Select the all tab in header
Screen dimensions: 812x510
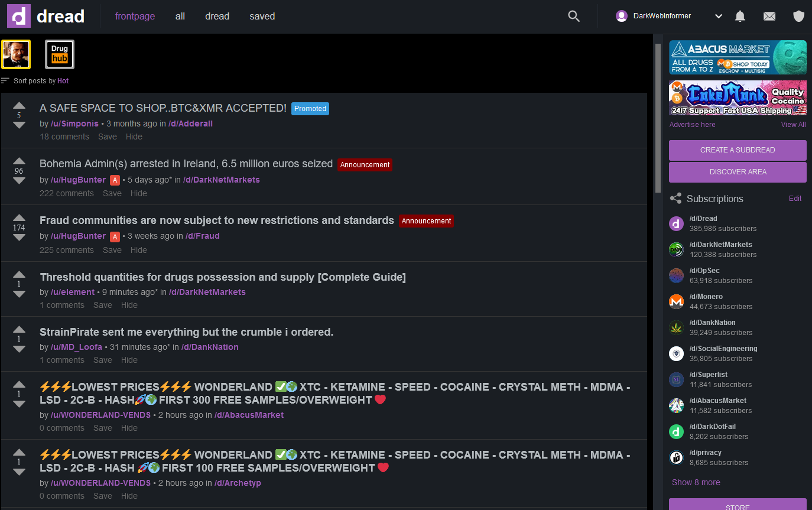coord(180,17)
